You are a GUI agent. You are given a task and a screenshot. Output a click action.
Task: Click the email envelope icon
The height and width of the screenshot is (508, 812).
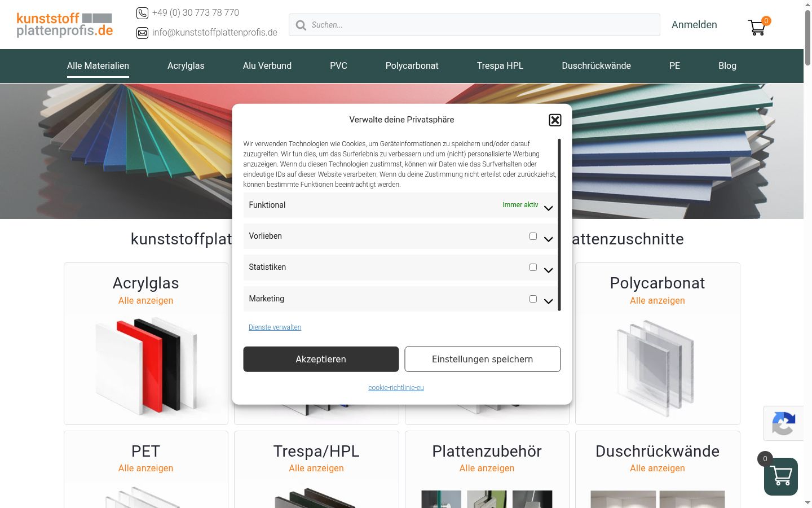click(142, 33)
